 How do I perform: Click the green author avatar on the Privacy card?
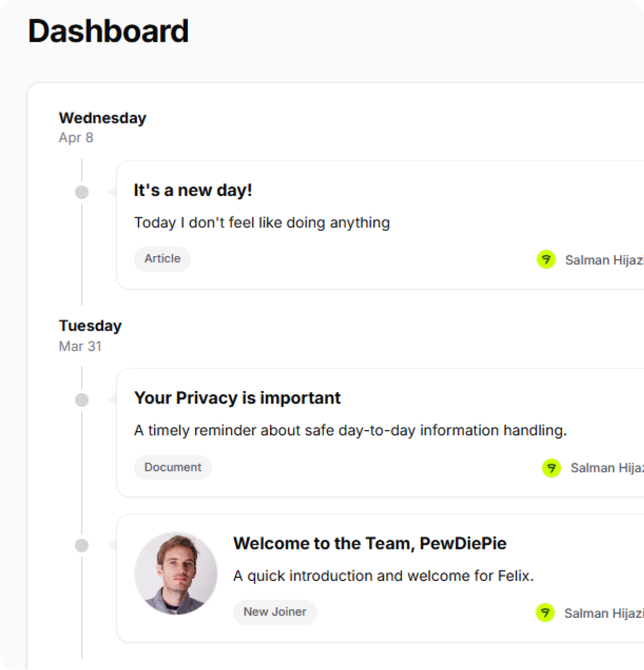point(551,468)
